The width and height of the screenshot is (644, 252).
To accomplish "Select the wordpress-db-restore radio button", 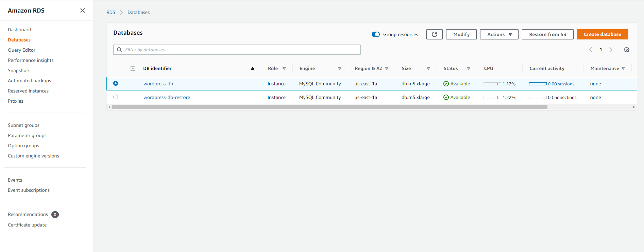I will coord(116,97).
